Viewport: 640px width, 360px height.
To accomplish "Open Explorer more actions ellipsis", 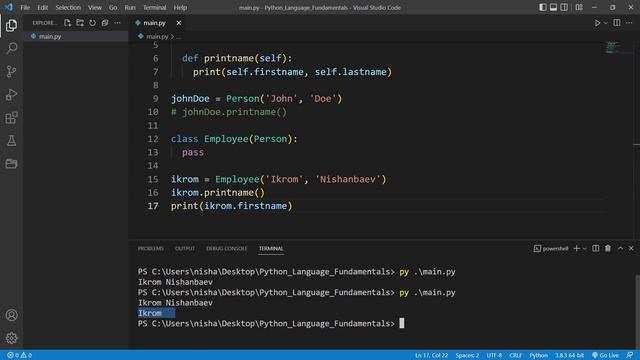I will 118,23.
